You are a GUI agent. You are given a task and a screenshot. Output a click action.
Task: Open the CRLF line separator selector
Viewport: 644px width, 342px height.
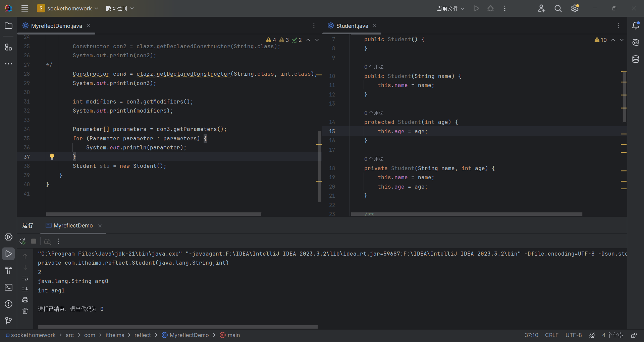552,335
